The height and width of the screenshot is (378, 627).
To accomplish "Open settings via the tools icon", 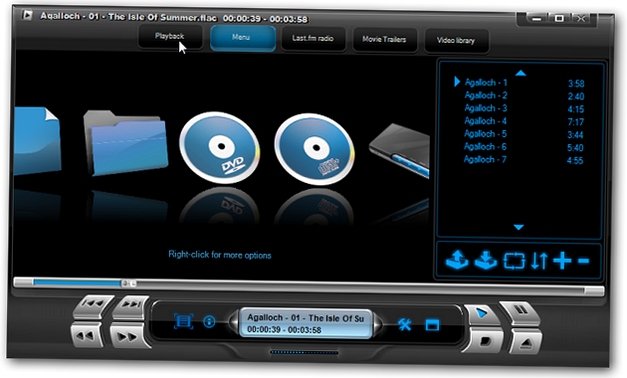I will pos(404,324).
